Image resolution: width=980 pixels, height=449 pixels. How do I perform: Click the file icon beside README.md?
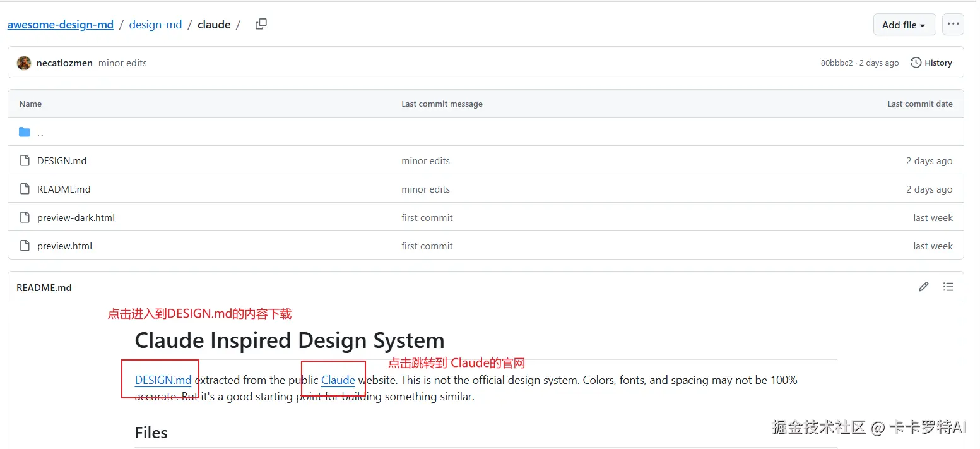[25, 189]
